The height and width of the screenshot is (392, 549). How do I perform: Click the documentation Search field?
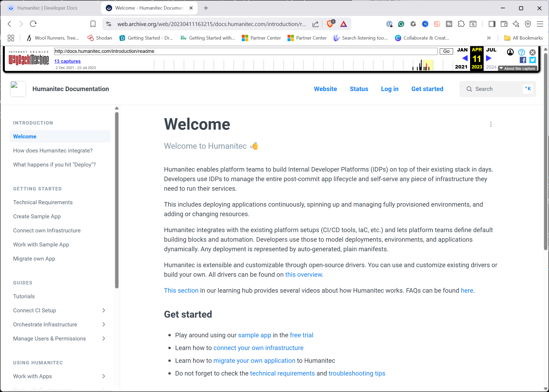coord(497,89)
